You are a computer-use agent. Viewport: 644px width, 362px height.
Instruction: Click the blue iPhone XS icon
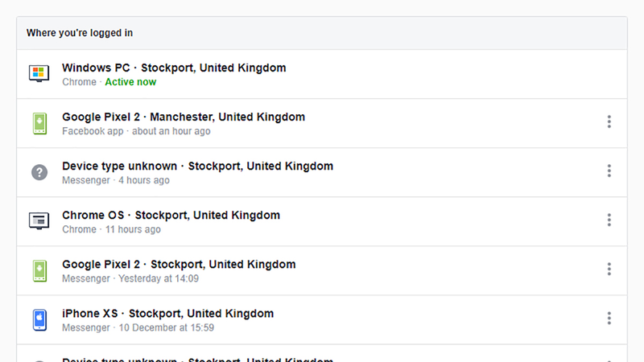pyautogui.click(x=39, y=319)
